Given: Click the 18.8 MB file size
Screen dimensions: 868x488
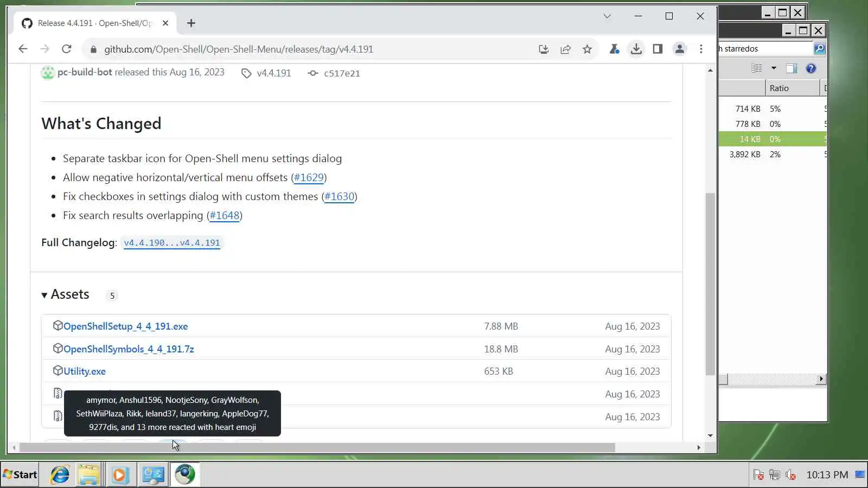Looking at the screenshot, I should (x=501, y=349).
